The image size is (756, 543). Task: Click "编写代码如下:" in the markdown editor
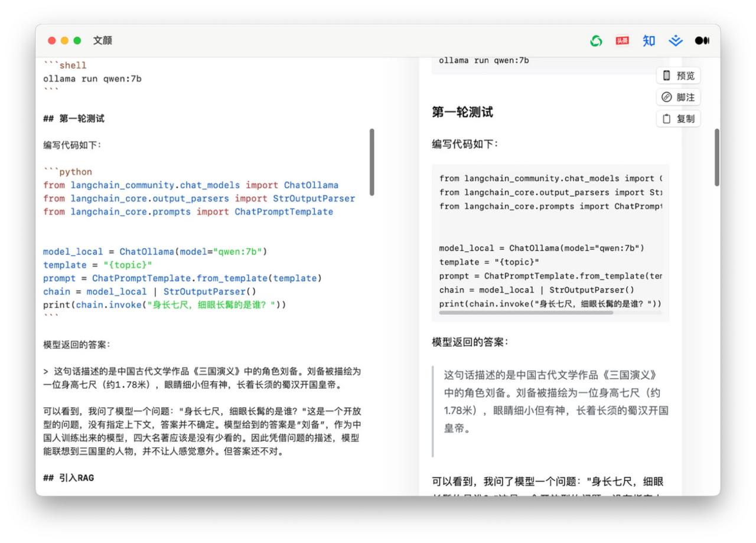72,145
